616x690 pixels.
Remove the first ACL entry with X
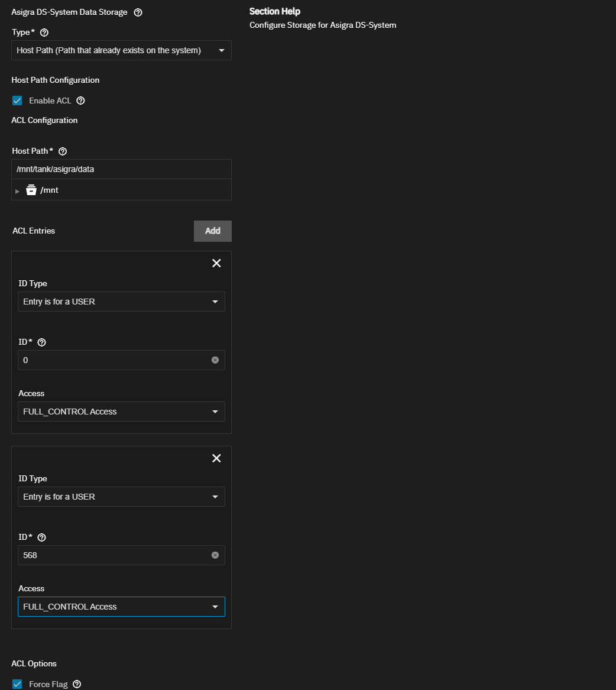click(x=216, y=263)
